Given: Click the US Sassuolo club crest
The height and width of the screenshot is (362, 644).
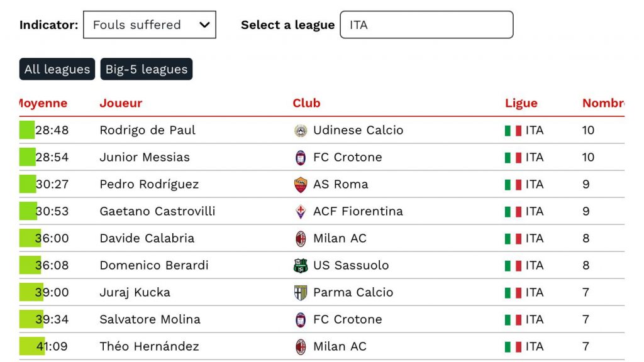Looking at the screenshot, I should pyautogui.click(x=301, y=266).
